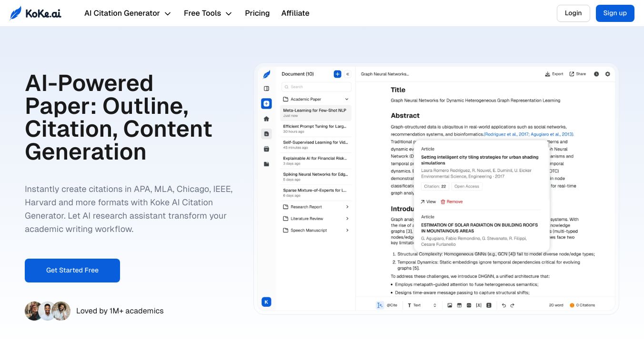This screenshot has width=644, height=362.
Task: Click the academics avatar group thumbnail
Action: 48,311
